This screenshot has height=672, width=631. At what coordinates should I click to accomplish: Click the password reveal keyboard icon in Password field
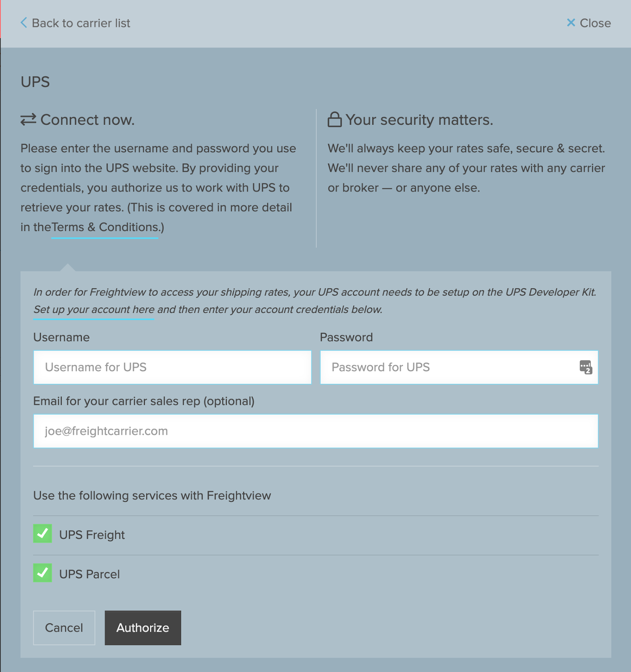point(585,367)
